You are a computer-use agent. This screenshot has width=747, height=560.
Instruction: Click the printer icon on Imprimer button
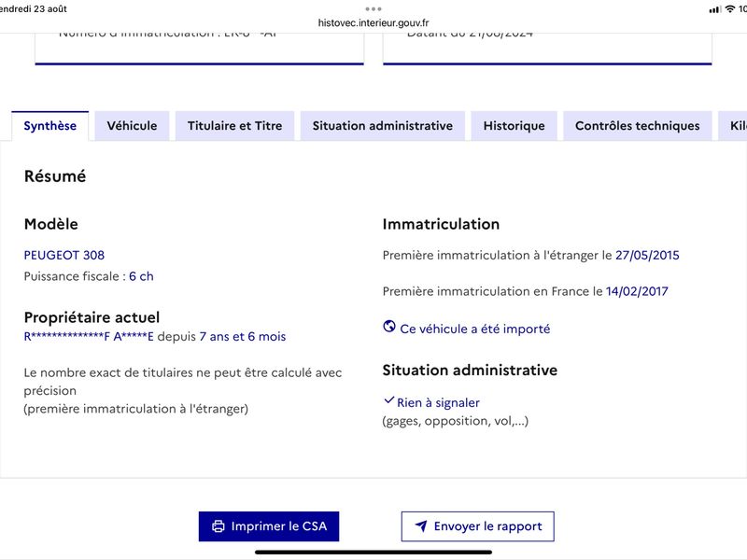pyautogui.click(x=218, y=526)
